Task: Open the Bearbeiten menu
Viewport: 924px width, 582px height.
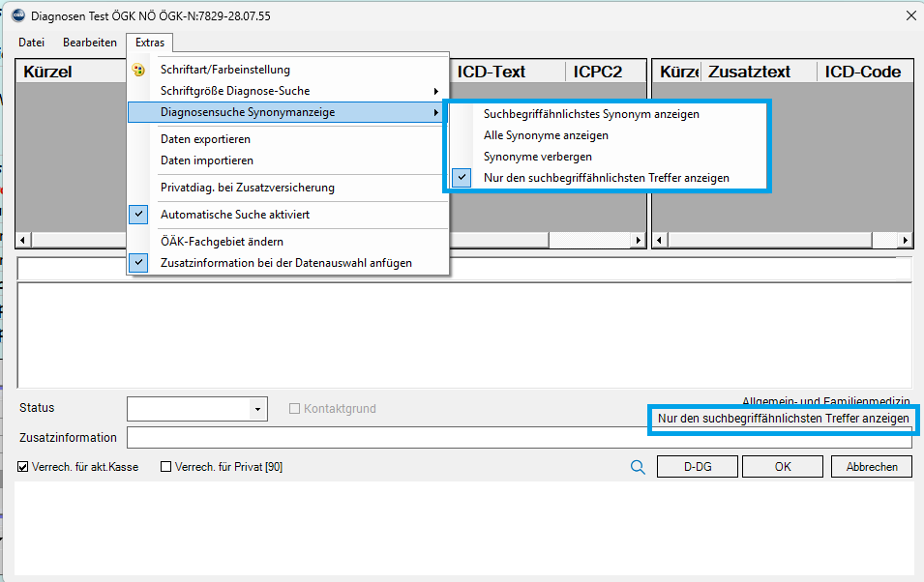Action: pos(90,43)
